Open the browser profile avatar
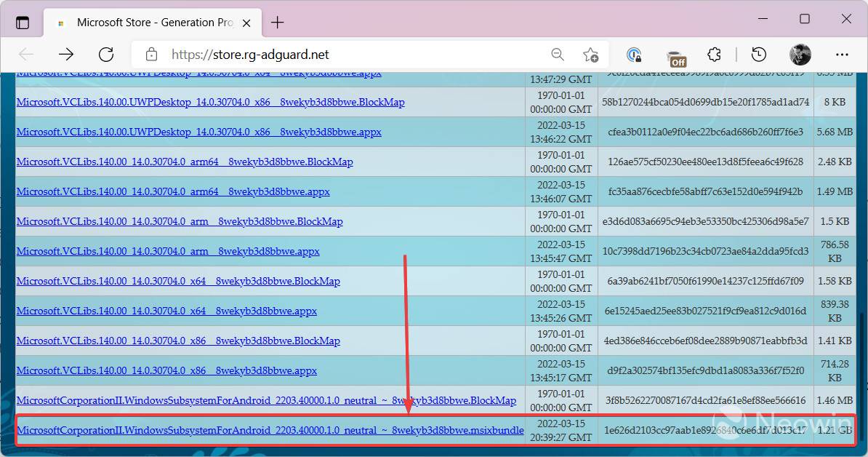The width and height of the screenshot is (868, 457). click(x=799, y=54)
